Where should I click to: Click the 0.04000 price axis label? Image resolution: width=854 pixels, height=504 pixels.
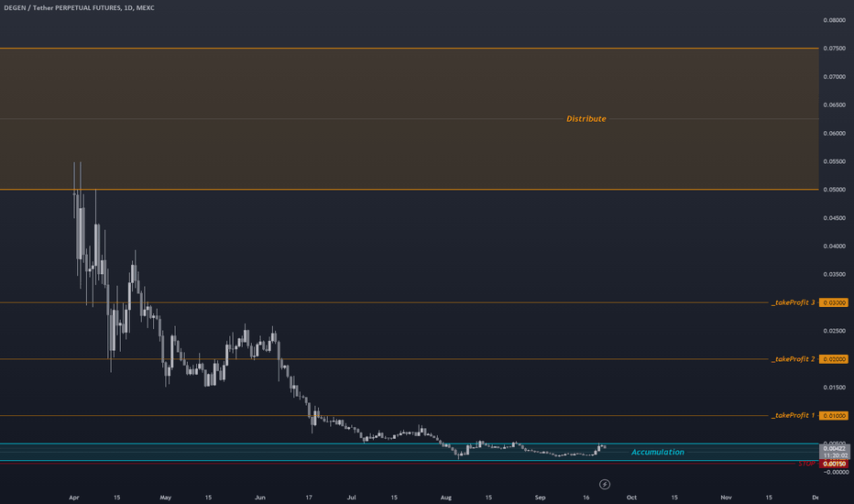click(834, 247)
